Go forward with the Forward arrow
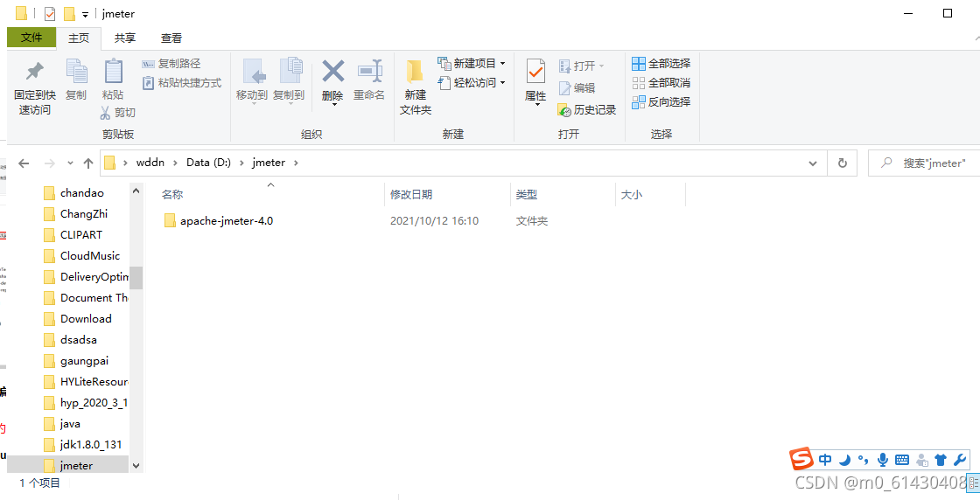Viewport: 980px width, 500px height. tap(49, 163)
